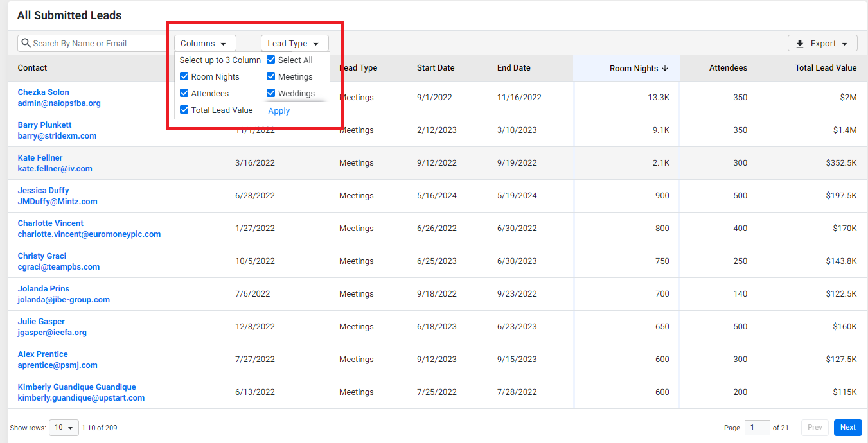The image size is (868, 443).
Task: Uncheck the Total Lead Value checkbox
Action: (184, 110)
